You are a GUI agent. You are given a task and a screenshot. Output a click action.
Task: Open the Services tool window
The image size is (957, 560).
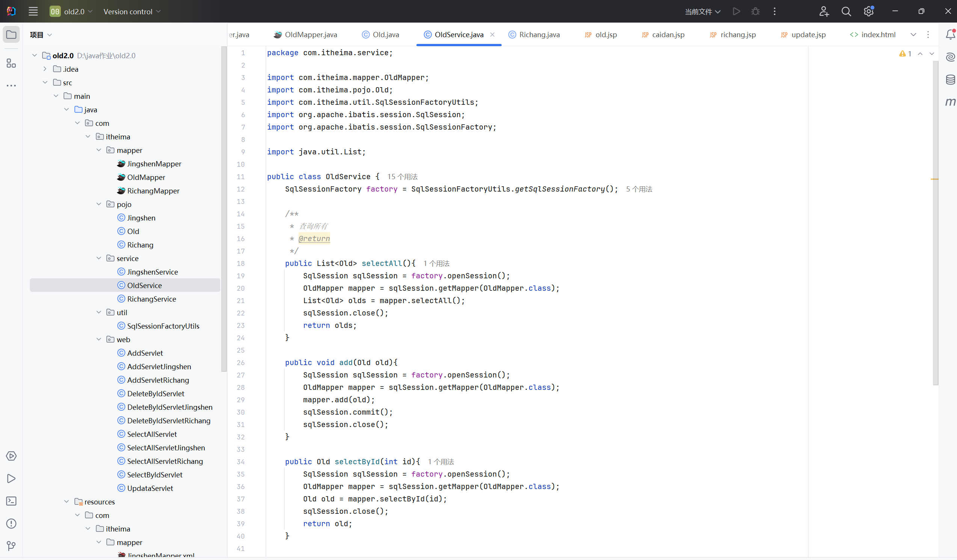(11, 456)
